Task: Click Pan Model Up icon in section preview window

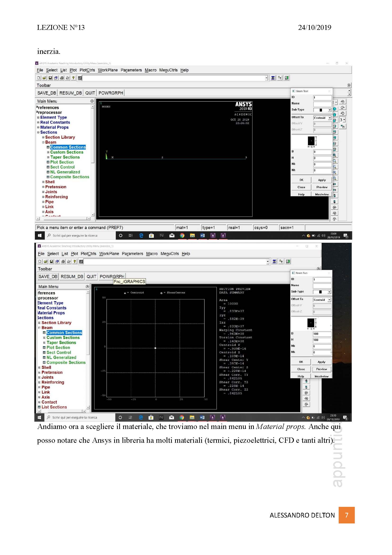Action: pos(306,381)
